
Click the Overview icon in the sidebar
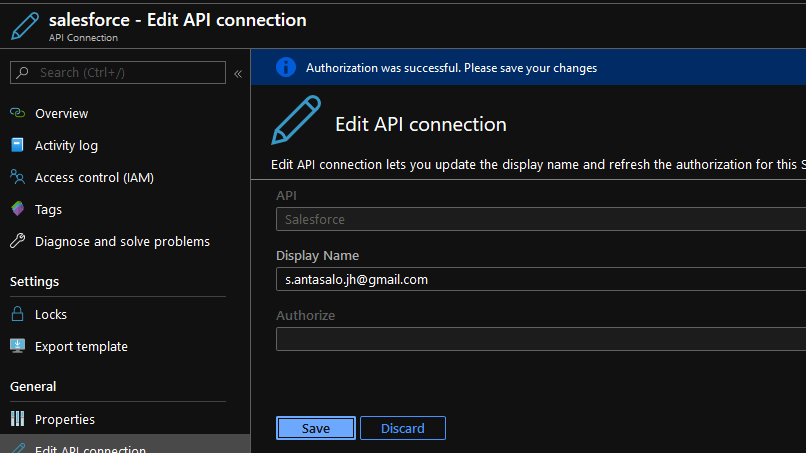pos(17,113)
